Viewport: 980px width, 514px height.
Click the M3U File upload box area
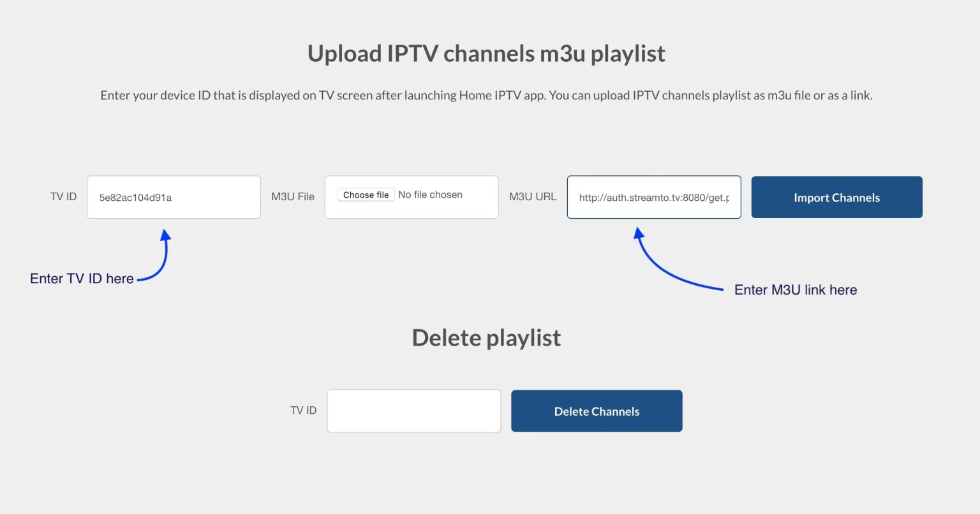click(412, 197)
